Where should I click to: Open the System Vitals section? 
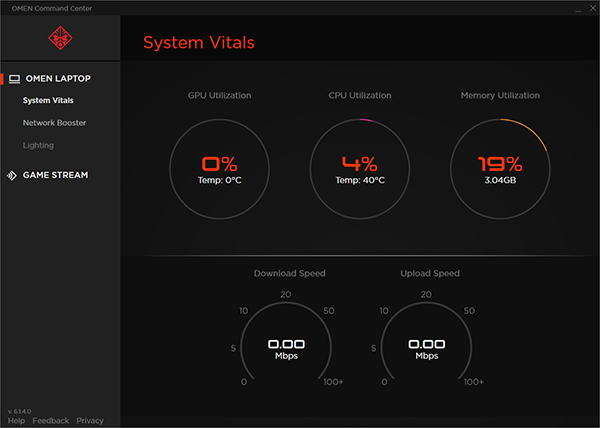[x=48, y=100]
